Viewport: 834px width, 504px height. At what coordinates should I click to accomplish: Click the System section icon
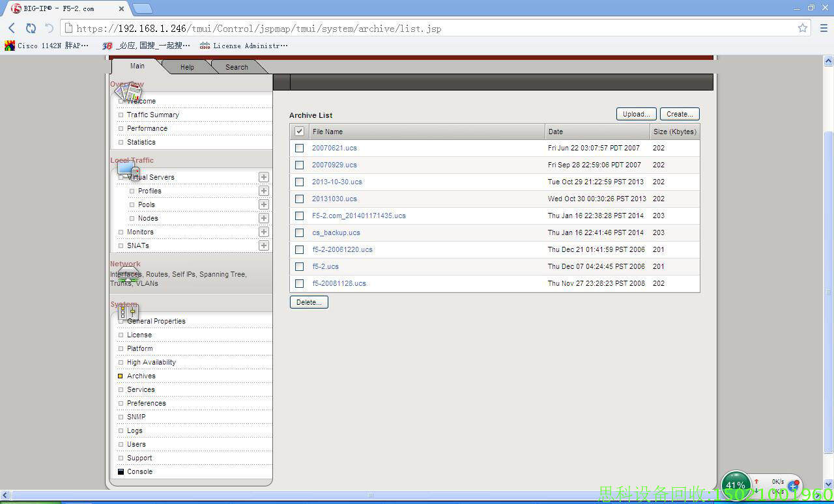[128, 313]
